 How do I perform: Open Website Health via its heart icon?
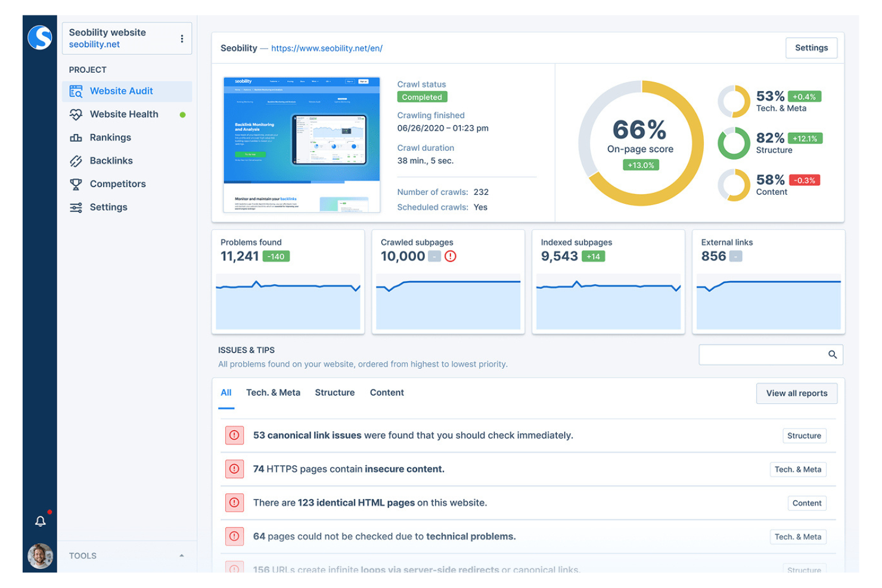coord(76,114)
